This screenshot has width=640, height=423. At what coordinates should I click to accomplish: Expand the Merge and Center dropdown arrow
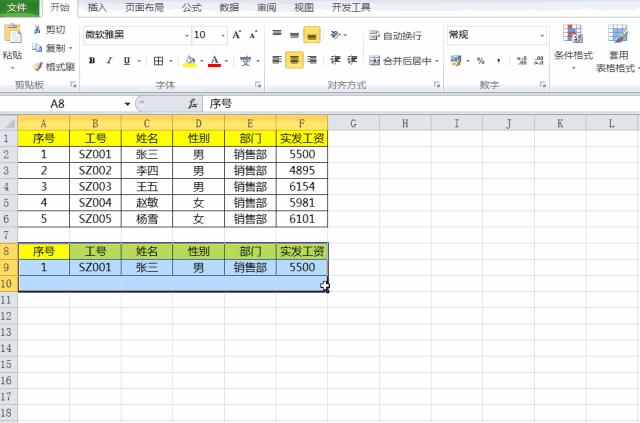[x=437, y=61]
